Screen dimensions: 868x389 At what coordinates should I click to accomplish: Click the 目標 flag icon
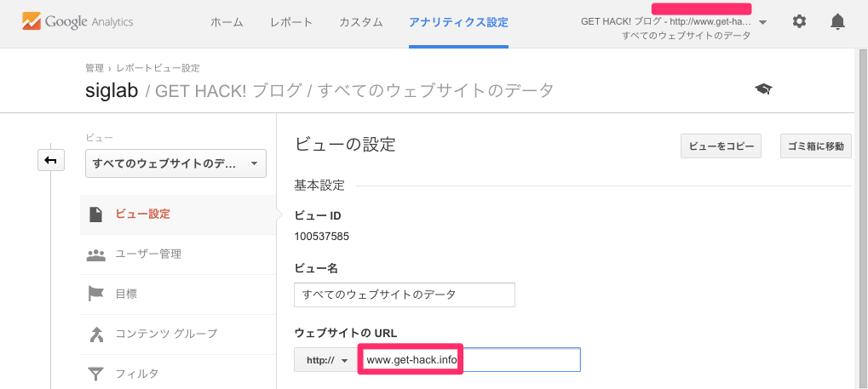[96, 294]
